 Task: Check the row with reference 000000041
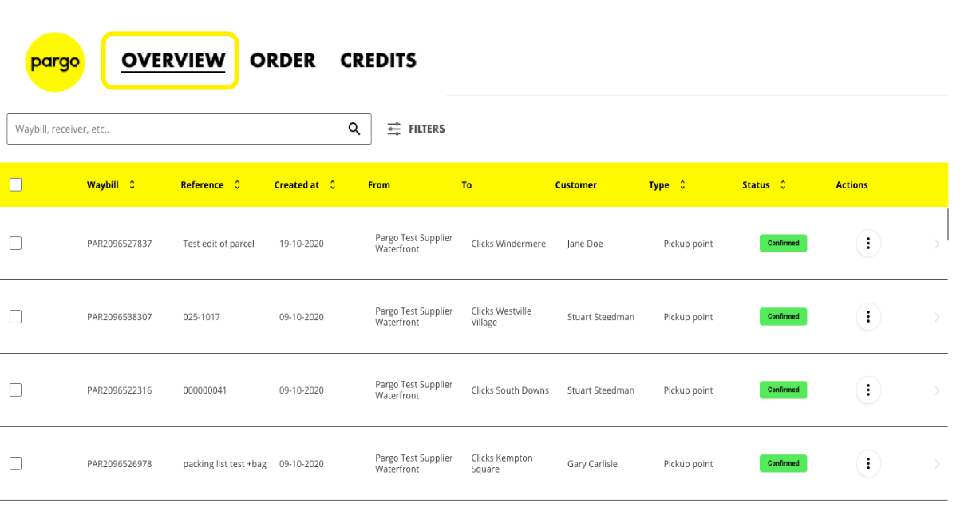pos(15,390)
